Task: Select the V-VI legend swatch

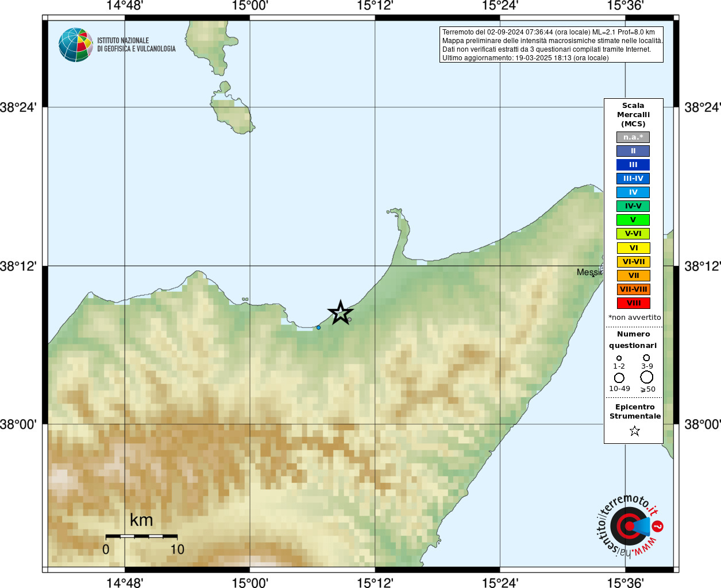Action: pos(633,234)
